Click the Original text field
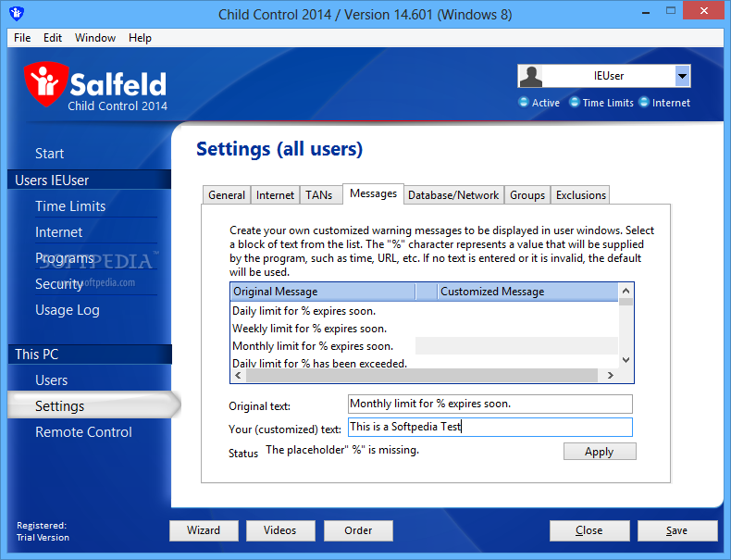This screenshot has height=560, width=731. click(490, 404)
